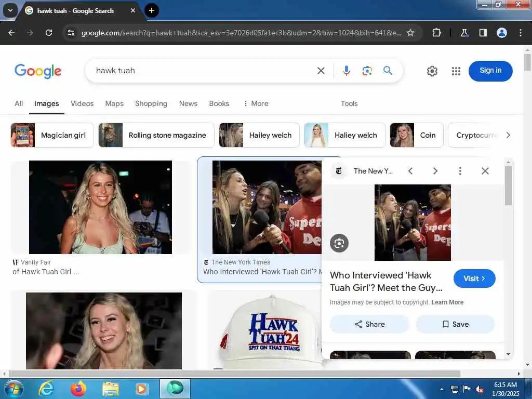This screenshot has width=532, height=399.
Task: Open the muted volume tray icon
Action: 480,389
